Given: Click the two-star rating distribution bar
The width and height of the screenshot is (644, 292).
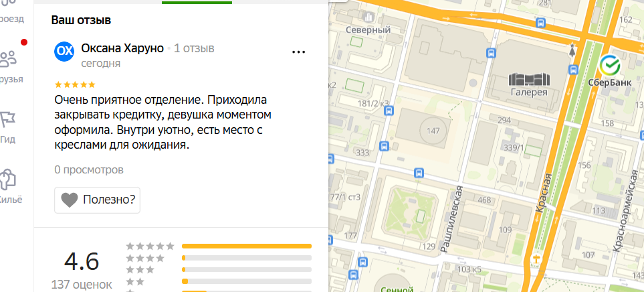Looking at the screenshot, I should point(246,281).
